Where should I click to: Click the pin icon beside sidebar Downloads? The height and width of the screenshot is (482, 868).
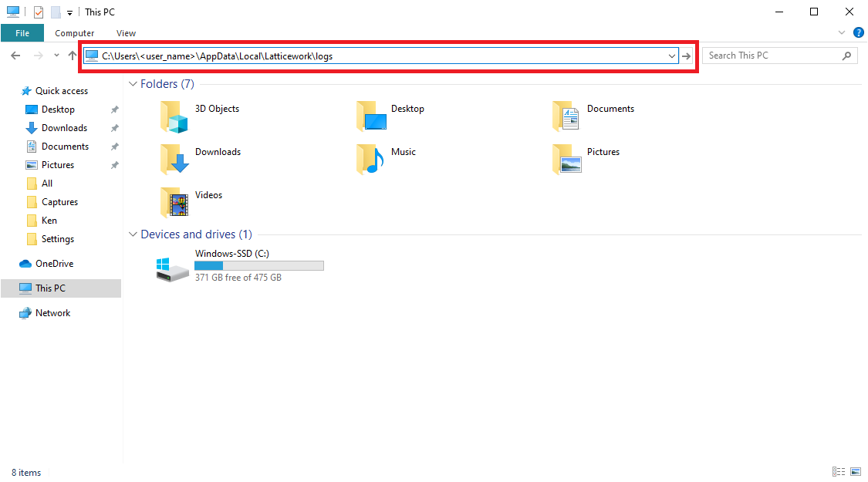click(115, 128)
